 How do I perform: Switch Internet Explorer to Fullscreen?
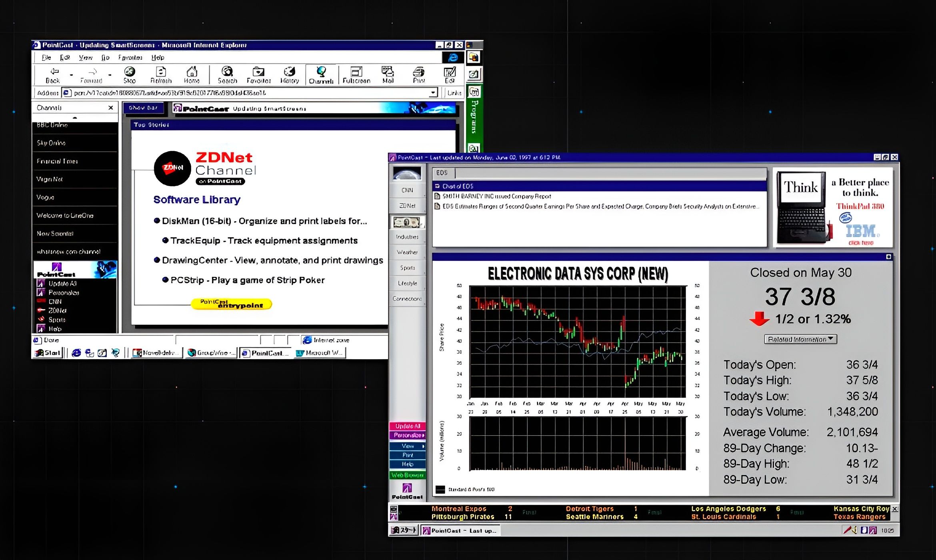pyautogui.click(x=356, y=75)
